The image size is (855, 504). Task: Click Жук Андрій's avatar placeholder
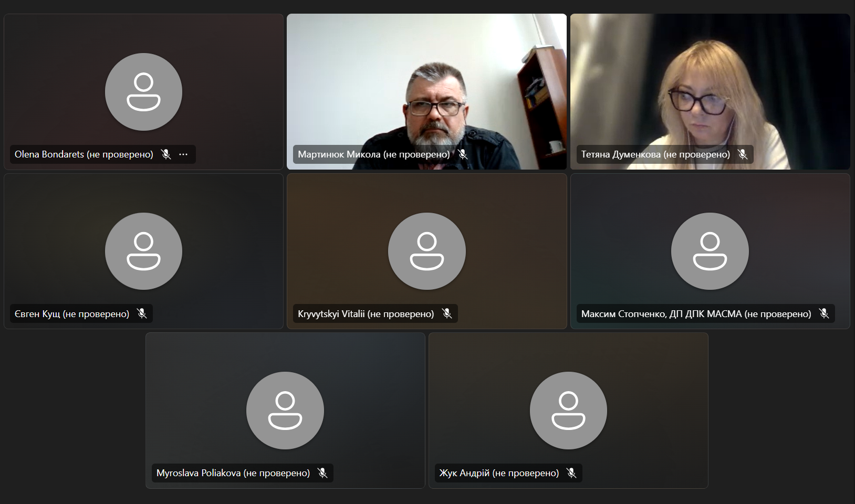[x=568, y=411]
